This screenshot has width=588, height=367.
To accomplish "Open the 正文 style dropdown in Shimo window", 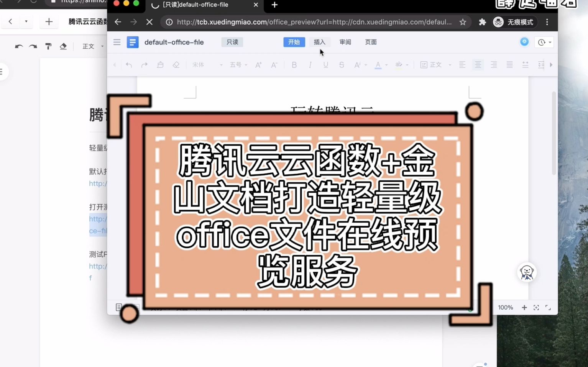I will [93, 46].
